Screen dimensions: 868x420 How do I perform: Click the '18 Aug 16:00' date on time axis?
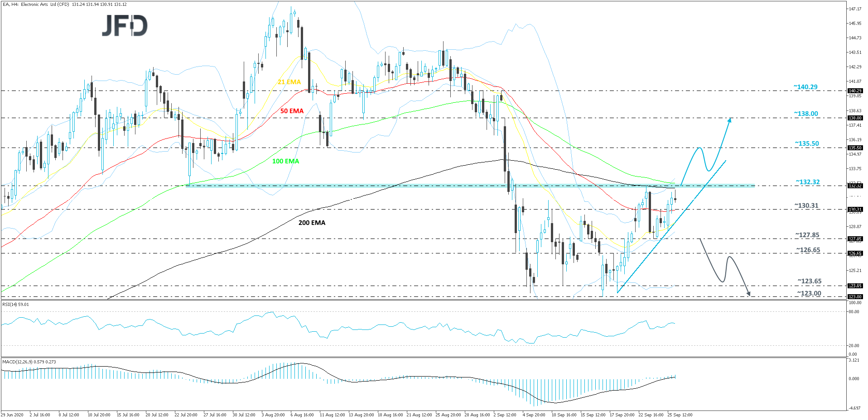(390, 415)
